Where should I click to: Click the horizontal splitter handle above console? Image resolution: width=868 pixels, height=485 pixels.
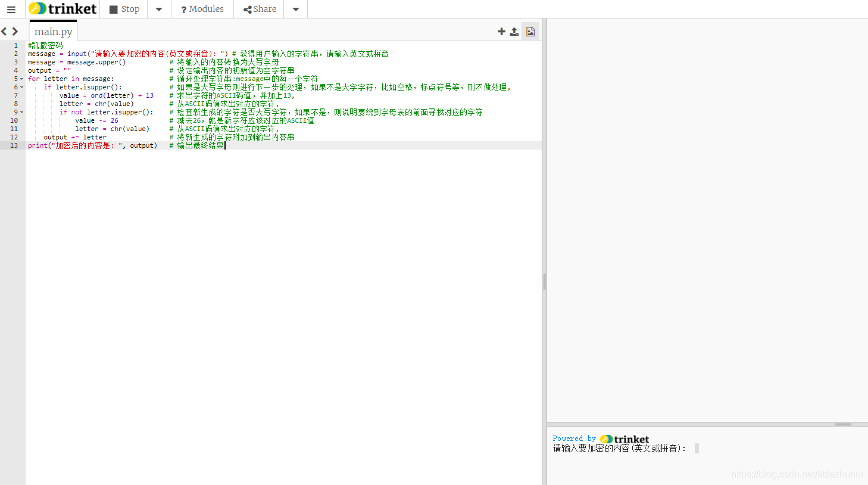click(x=843, y=425)
